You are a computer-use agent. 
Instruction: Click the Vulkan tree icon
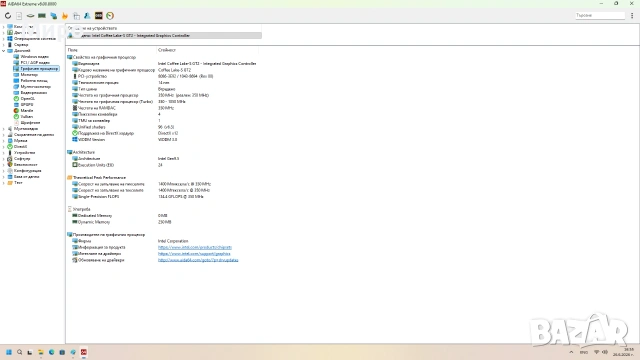coord(16,116)
